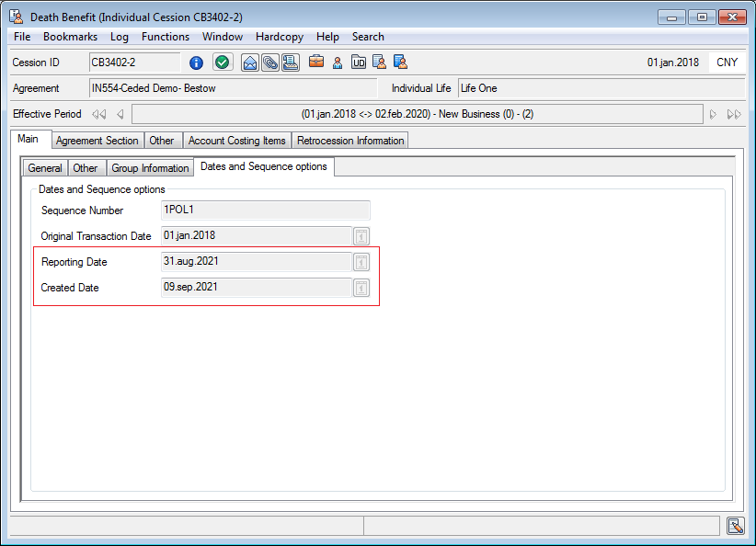Viewport: 756px width, 546px height.
Task: Click the blue information icon
Action: pyautogui.click(x=196, y=63)
